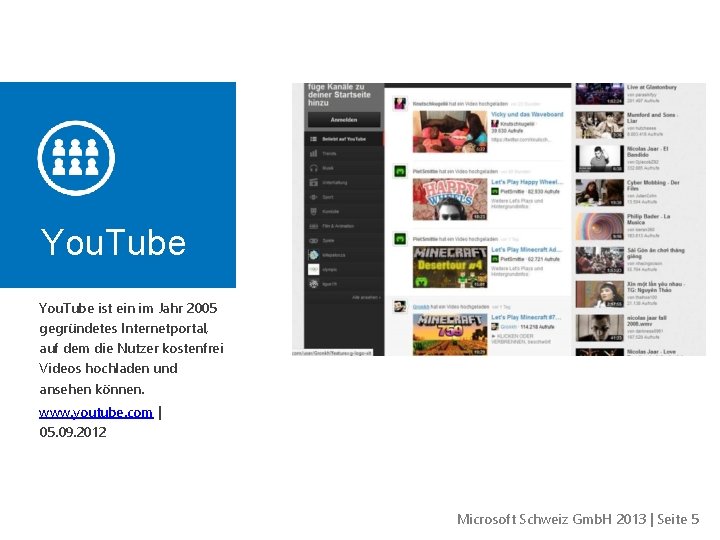Open the Nicolas Jaar El Bandido thumbnail

600,159
